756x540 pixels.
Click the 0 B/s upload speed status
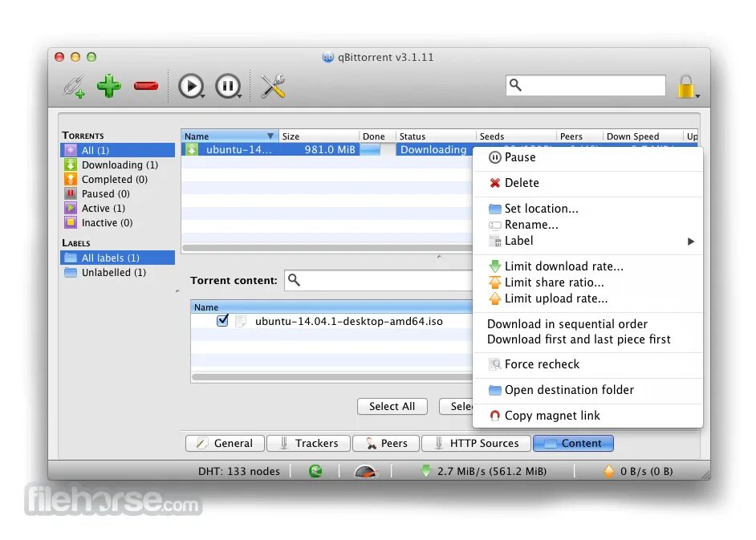(x=638, y=471)
